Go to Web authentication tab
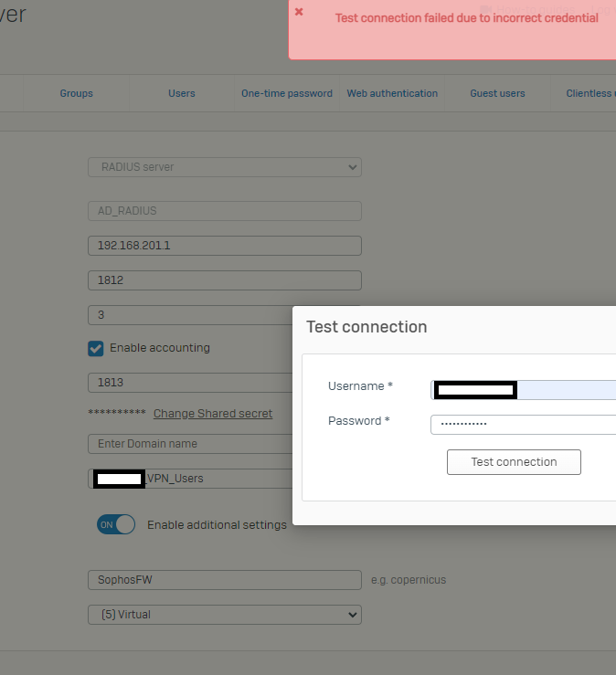616x675 pixels. click(392, 93)
